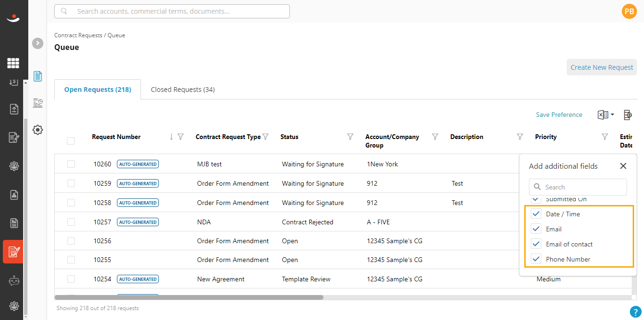Uncheck the Email of contact field
The image size is (644, 320).
(536, 244)
